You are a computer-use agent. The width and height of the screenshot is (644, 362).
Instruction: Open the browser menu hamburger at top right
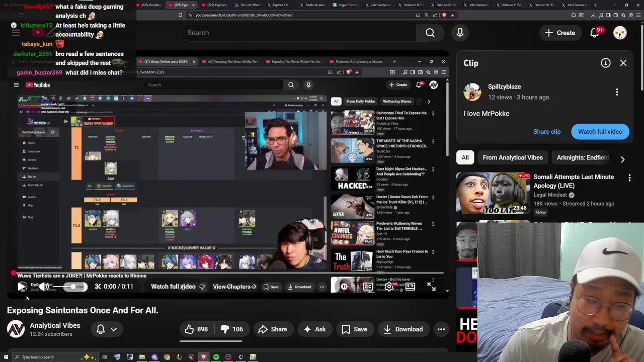coord(639,15)
